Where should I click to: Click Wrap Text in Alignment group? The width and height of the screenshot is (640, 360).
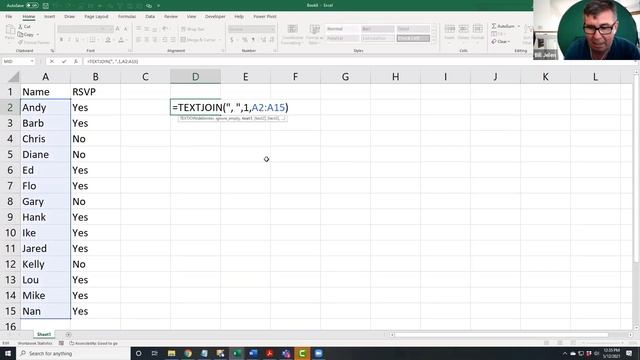[192, 29]
